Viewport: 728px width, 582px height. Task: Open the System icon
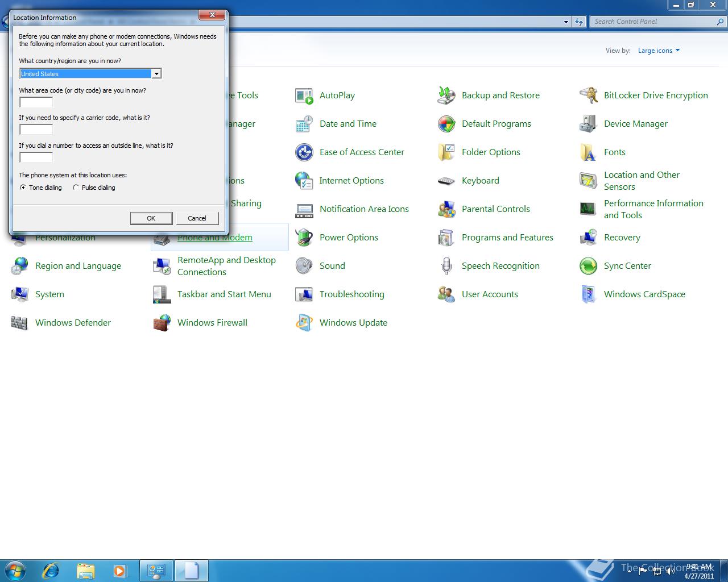20,294
